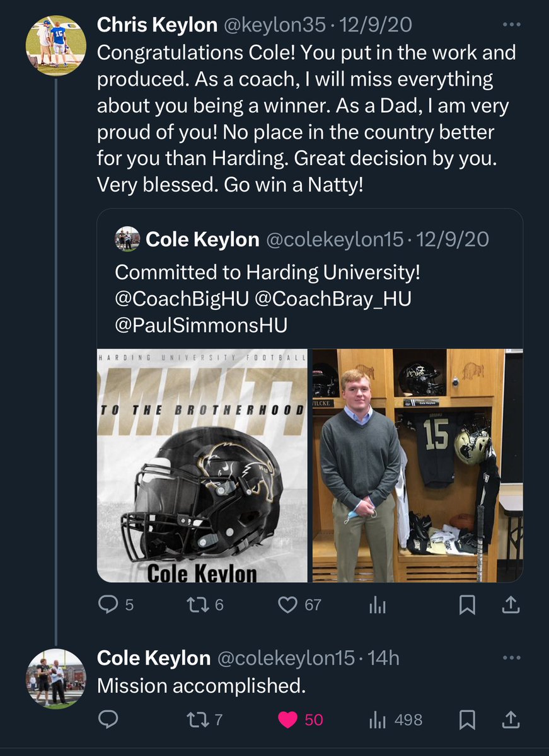
Task: Open the @PaulSimmonsHU mention
Action: (200, 325)
